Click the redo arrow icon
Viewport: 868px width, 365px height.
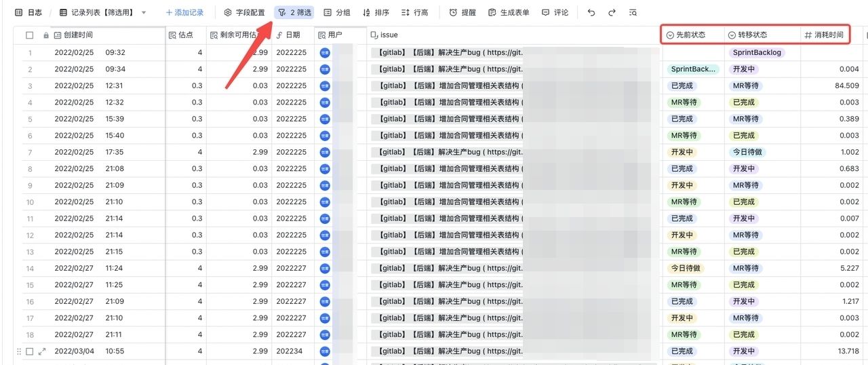click(x=612, y=12)
